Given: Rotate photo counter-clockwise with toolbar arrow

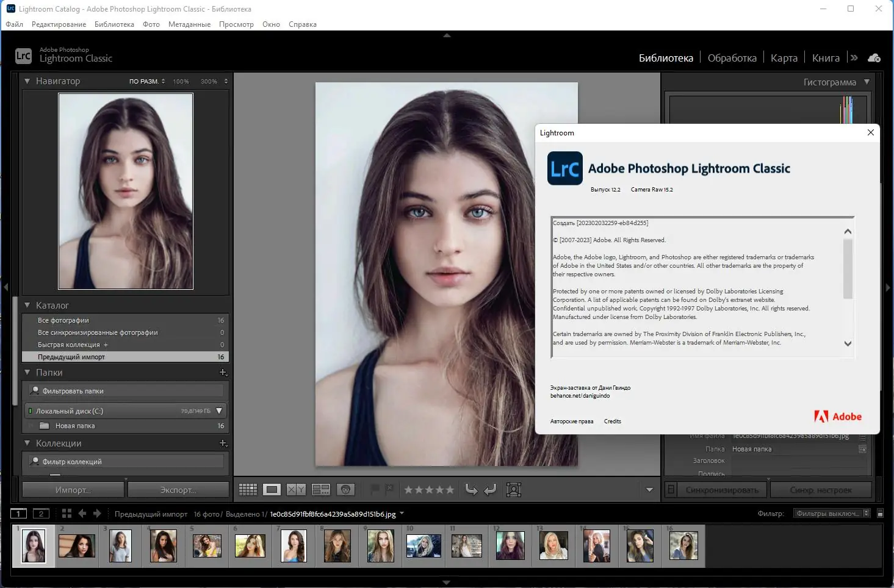Looking at the screenshot, I should point(471,489).
